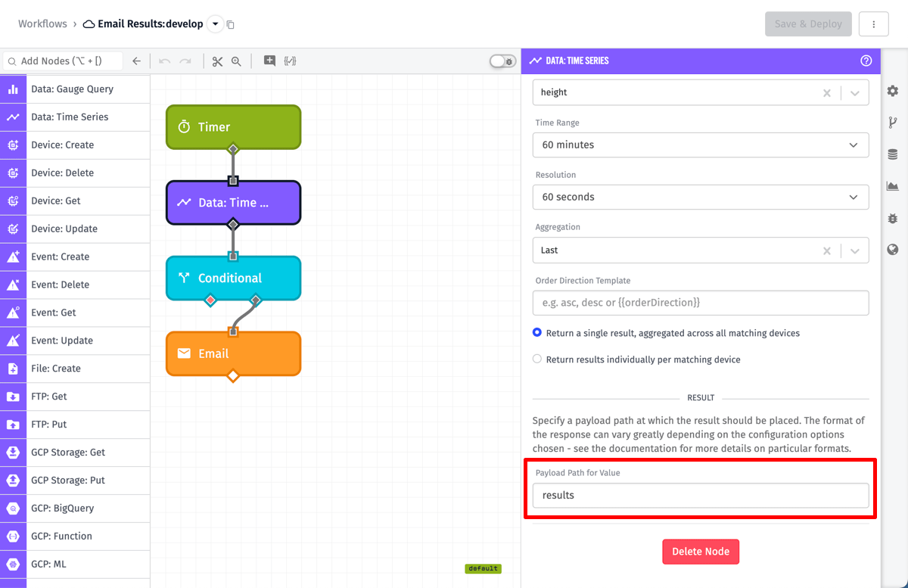Screen dimensions: 908x588
Task: Open the chart icon in right sidebar
Action: tap(893, 186)
